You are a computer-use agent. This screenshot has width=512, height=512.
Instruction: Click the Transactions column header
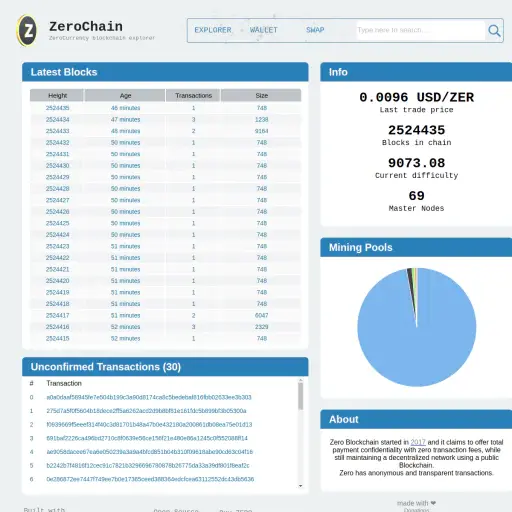tap(193, 95)
